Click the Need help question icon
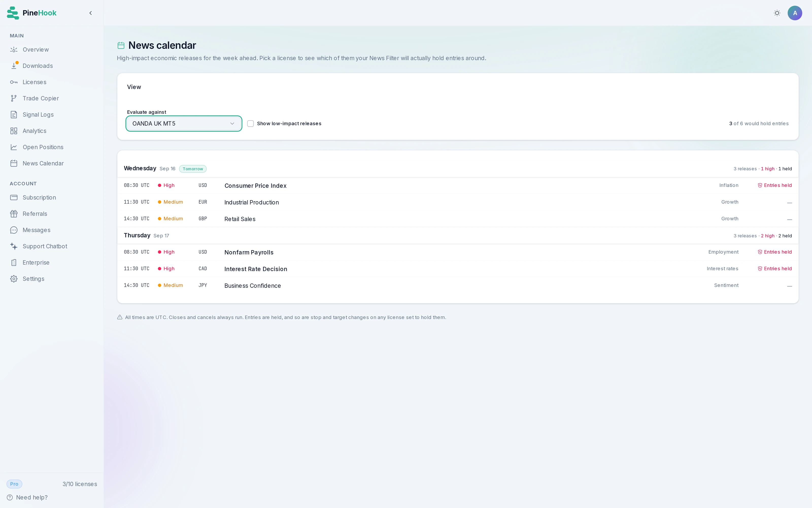This screenshot has width=812, height=508. point(10,498)
